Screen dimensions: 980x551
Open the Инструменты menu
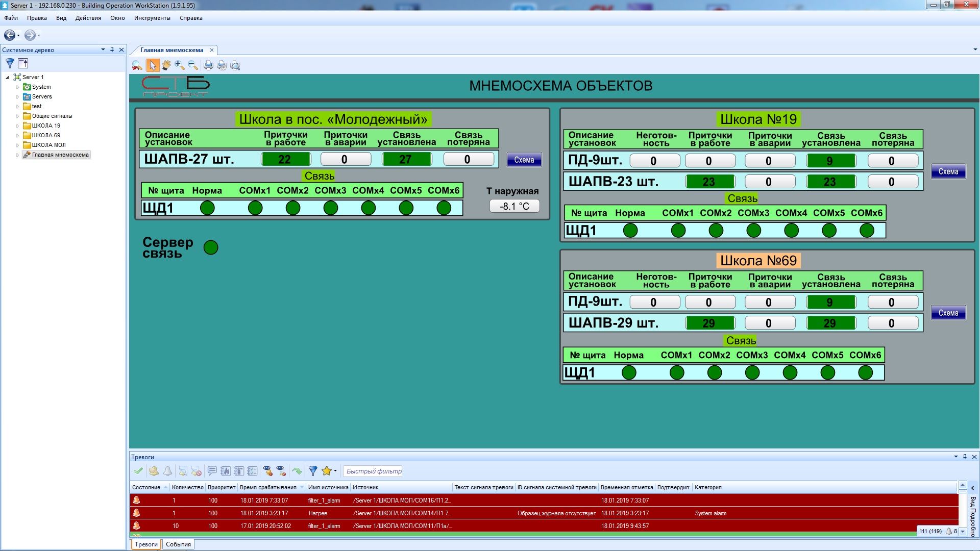click(152, 18)
